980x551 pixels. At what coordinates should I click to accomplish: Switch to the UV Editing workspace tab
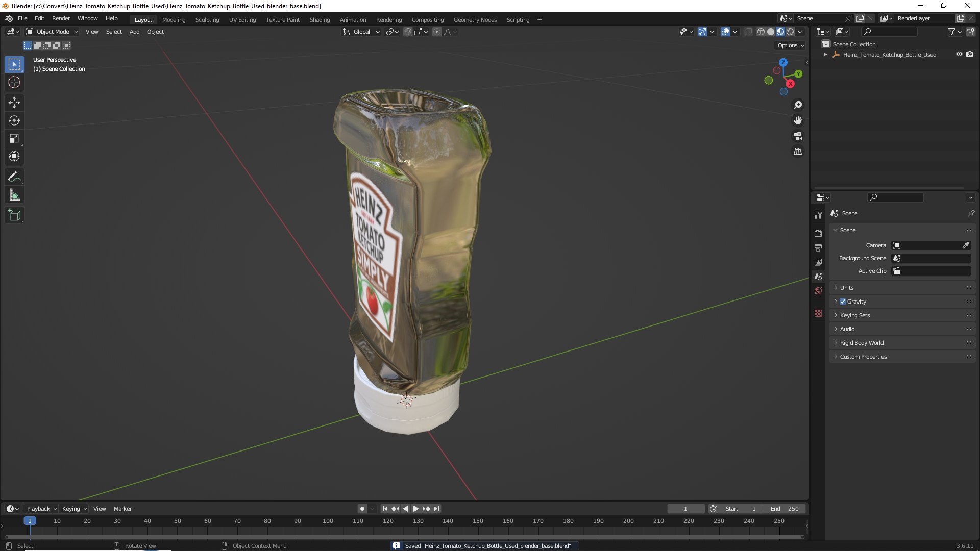point(242,20)
